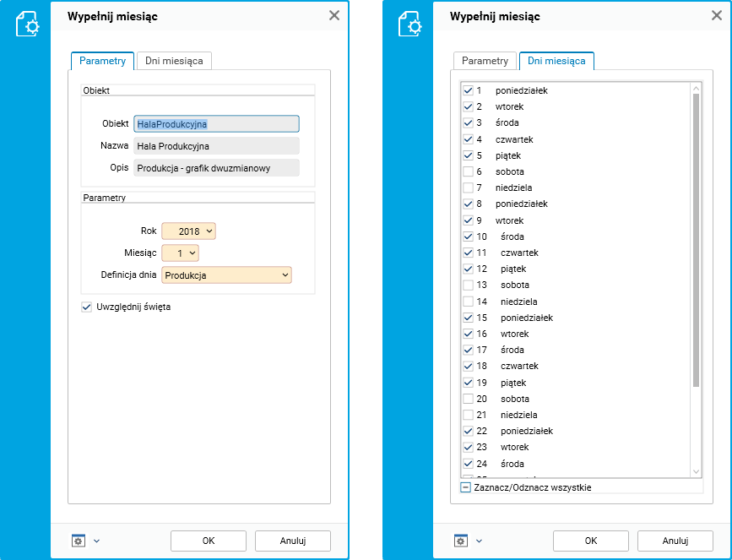The height and width of the screenshot is (560, 732).
Task: Check day 6 sobota
Action: tap(468, 171)
